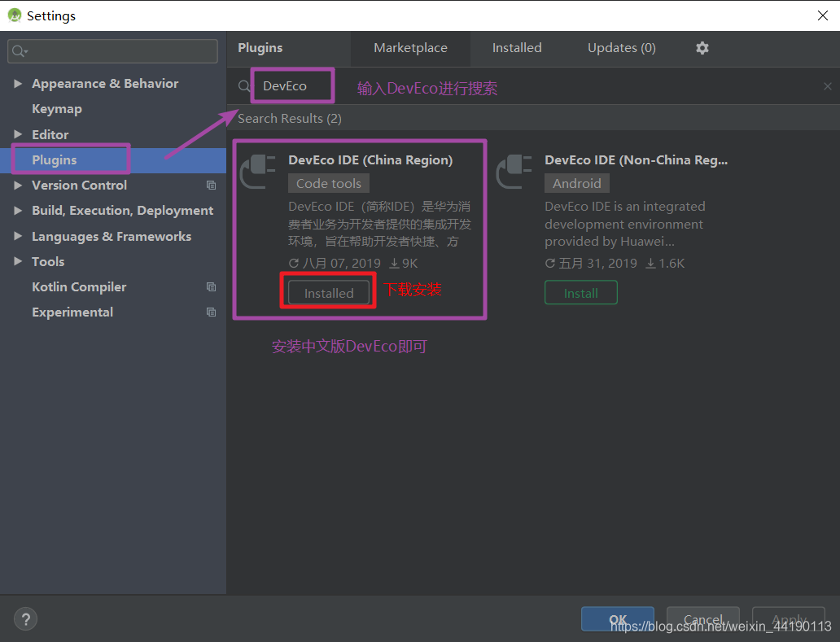The image size is (840, 642).
Task: Click the Cancel button
Action: coord(703,619)
